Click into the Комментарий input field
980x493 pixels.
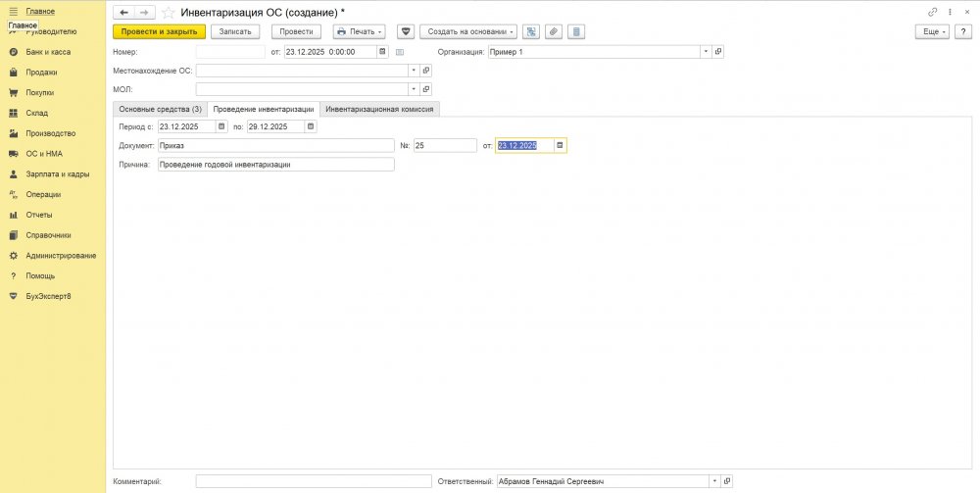click(x=314, y=481)
